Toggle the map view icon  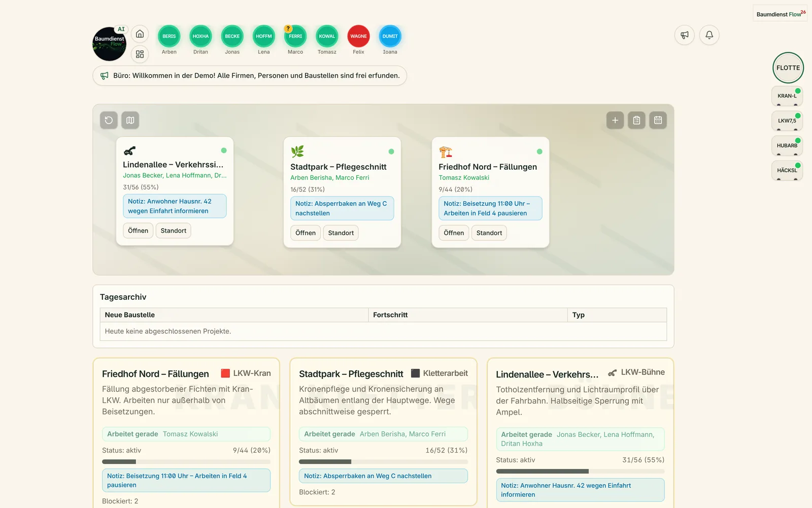click(x=130, y=120)
